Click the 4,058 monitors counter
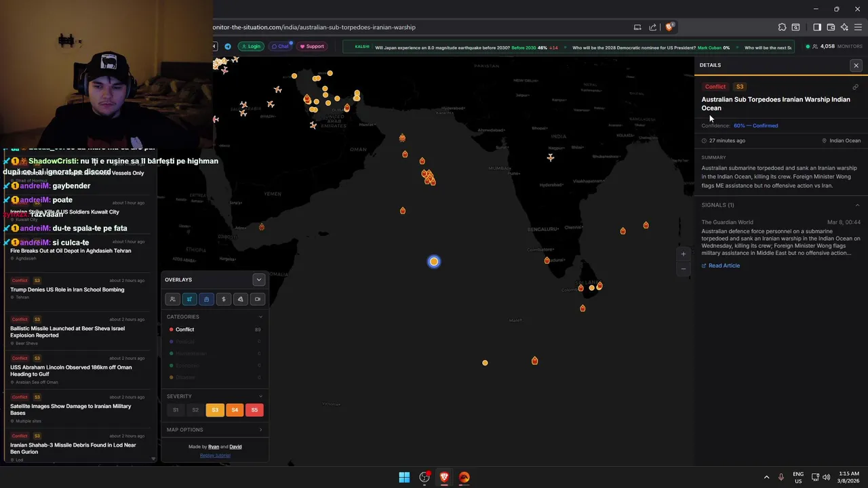 coord(833,46)
